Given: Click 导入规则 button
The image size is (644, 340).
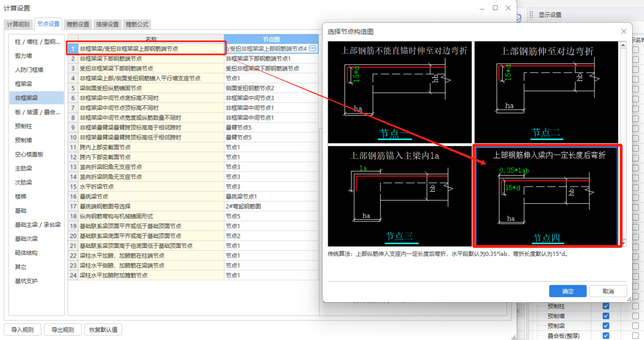Looking at the screenshot, I should tap(22, 330).
